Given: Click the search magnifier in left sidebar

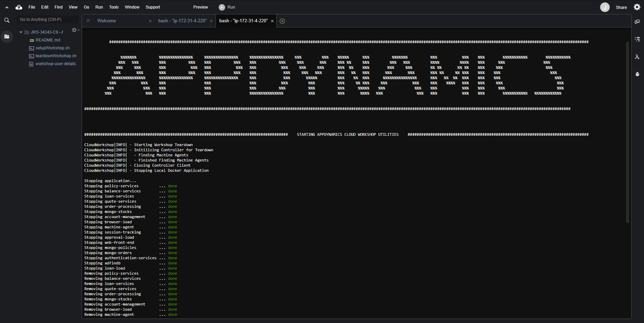Looking at the screenshot, I should click(x=7, y=21).
